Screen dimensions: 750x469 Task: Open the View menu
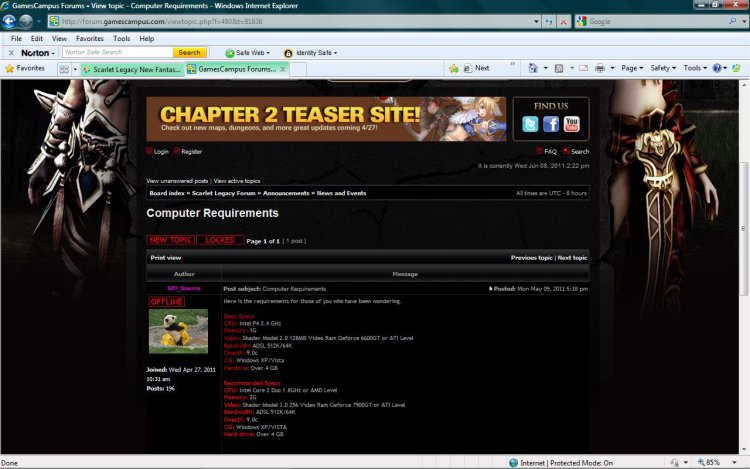coord(59,39)
